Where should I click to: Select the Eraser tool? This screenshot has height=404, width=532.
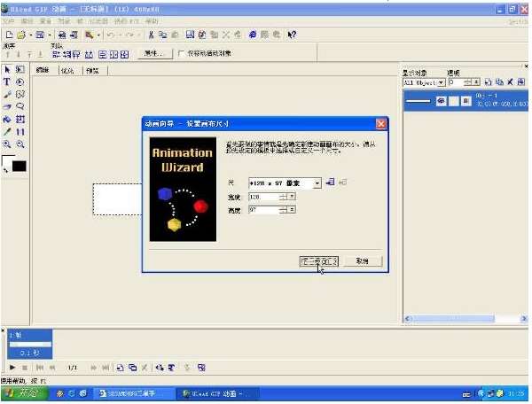click(7, 107)
